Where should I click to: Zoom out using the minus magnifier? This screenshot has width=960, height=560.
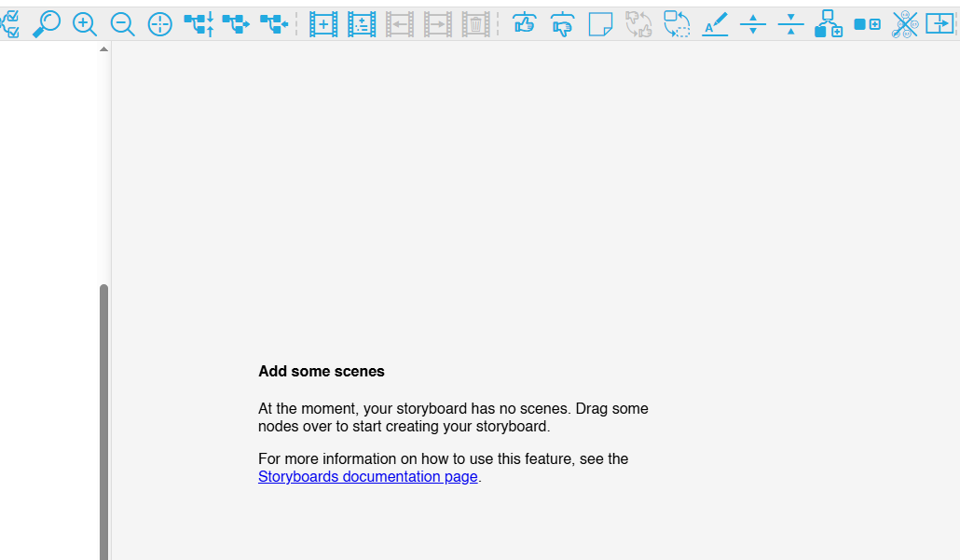[x=122, y=24]
